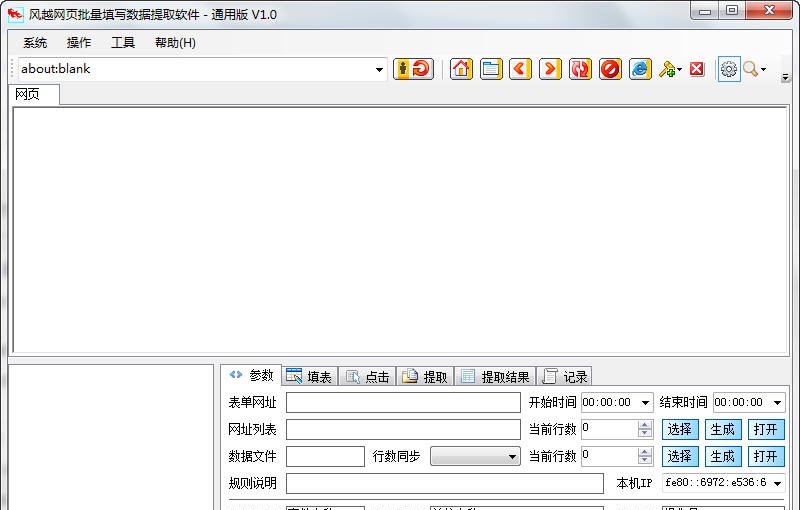Switch to the 参数 tab
This screenshot has height=510, width=800.
[x=252, y=376]
